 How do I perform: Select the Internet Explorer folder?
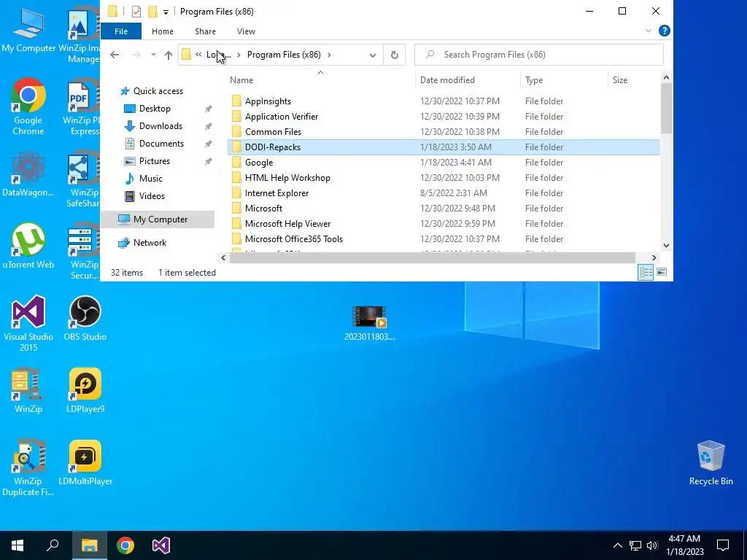(x=276, y=192)
